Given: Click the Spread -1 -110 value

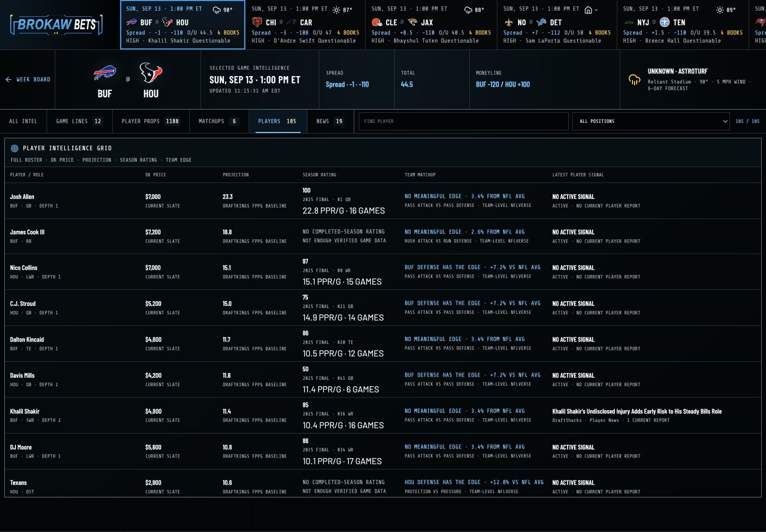Looking at the screenshot, I should (347, 84).
